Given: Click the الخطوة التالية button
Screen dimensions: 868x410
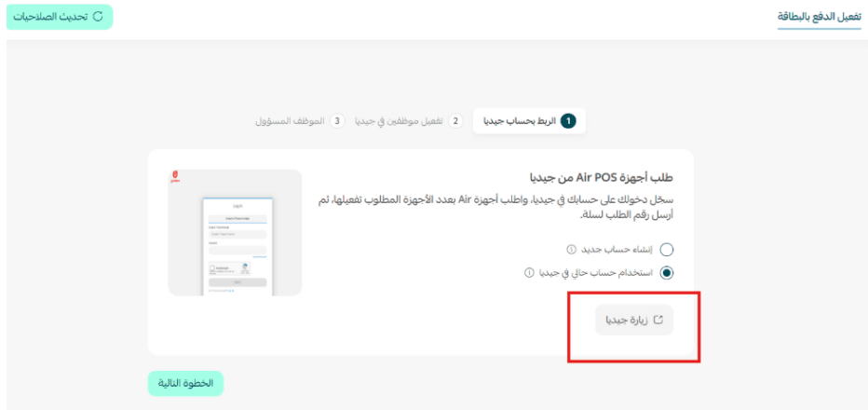Looking at the screenshot, I should (185, 383).
